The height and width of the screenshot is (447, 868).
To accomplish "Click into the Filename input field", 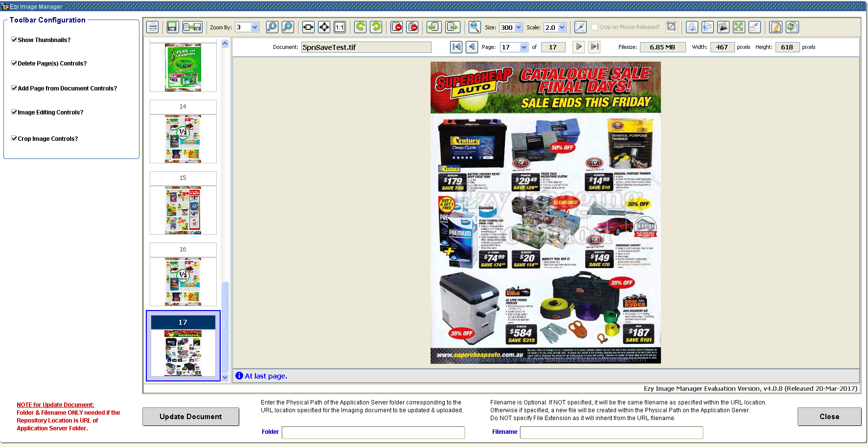I will 612,432.
